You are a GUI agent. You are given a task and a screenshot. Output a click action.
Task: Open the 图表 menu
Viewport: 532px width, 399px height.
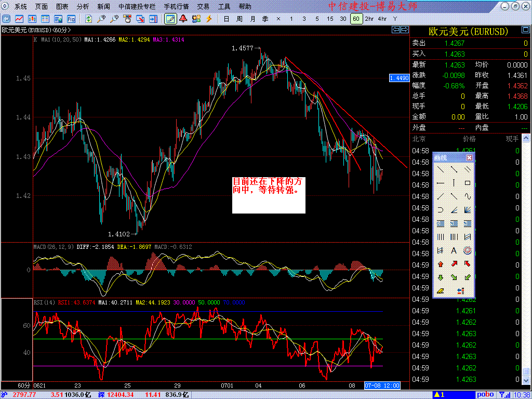pyautogui.click(x=62, y=6)
